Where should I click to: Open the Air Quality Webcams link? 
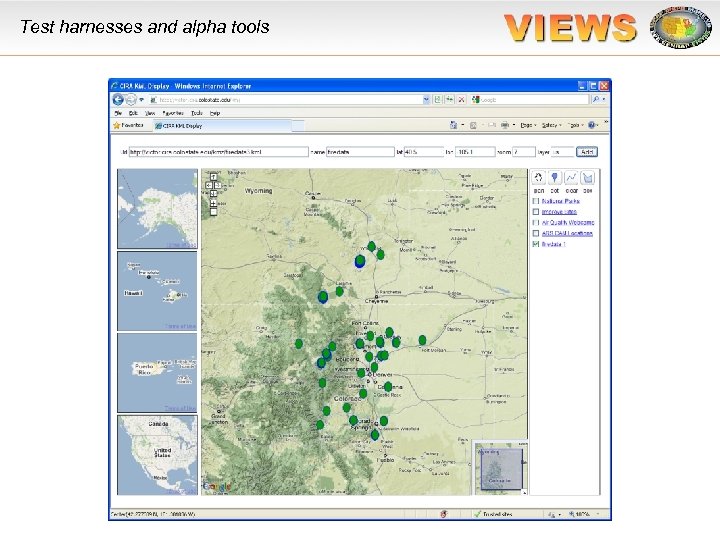click(x=568, y=222)
